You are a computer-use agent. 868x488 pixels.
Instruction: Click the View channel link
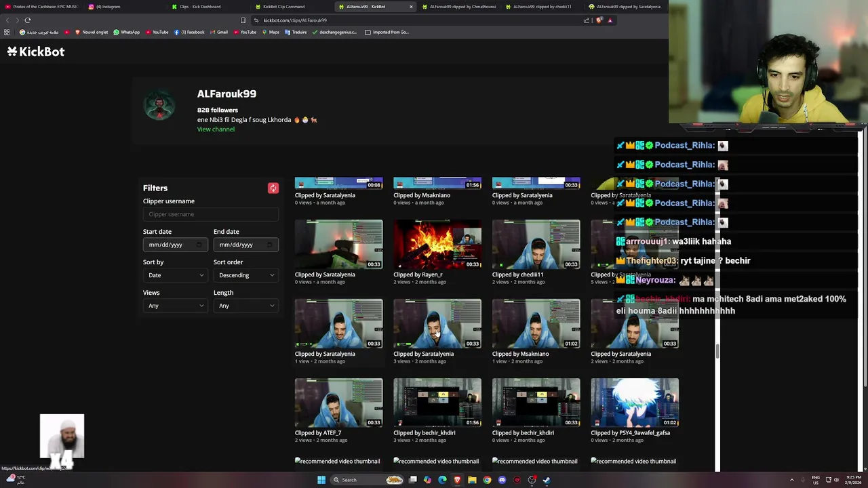(216, 129)
